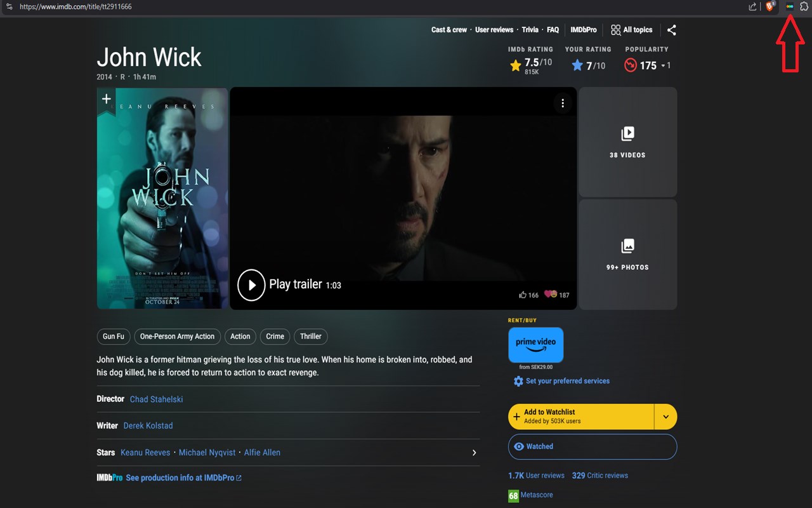Click the Brave shields icon in address bar
Image resolution: width=812 pixels, height=508 pixels.
coord(770,6)
